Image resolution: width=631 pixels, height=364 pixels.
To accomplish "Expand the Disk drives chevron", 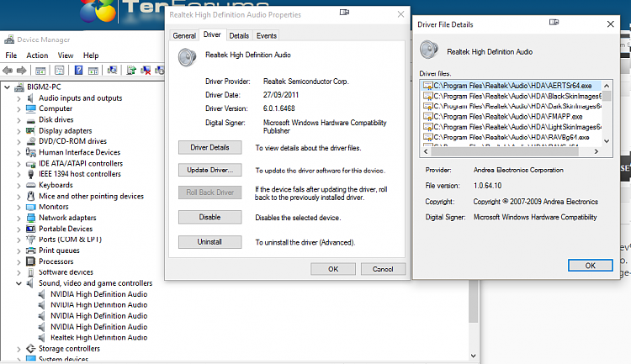I will 19,120.
